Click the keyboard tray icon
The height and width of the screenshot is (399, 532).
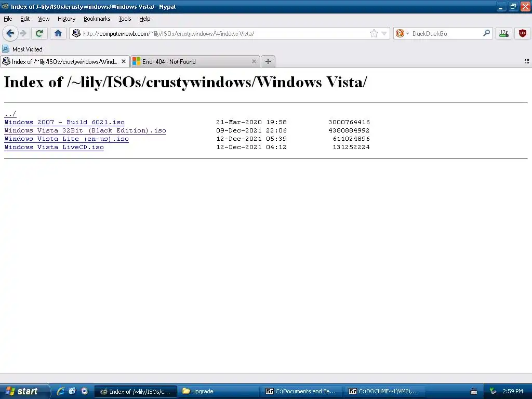(x=474, y=392)
